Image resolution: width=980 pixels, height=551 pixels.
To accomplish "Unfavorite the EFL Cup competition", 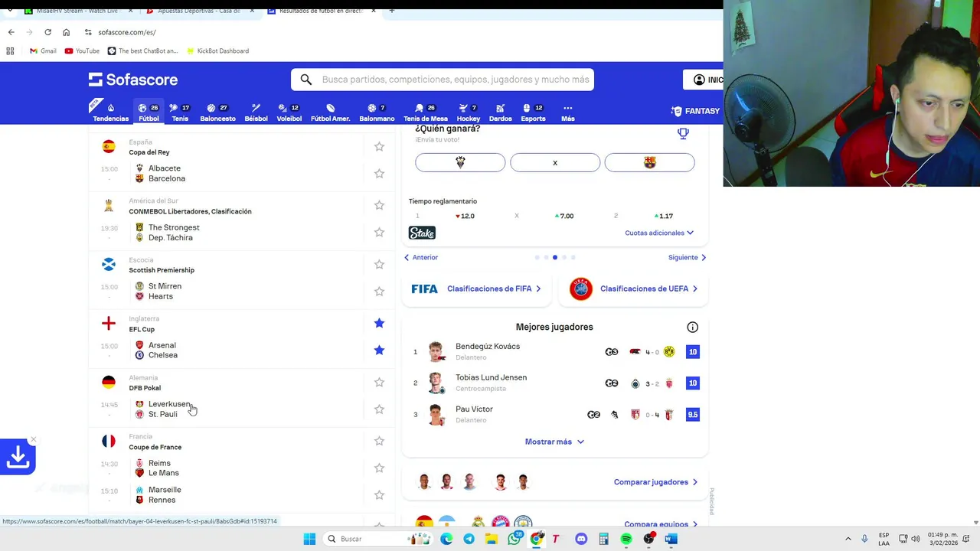I will 379,323.
